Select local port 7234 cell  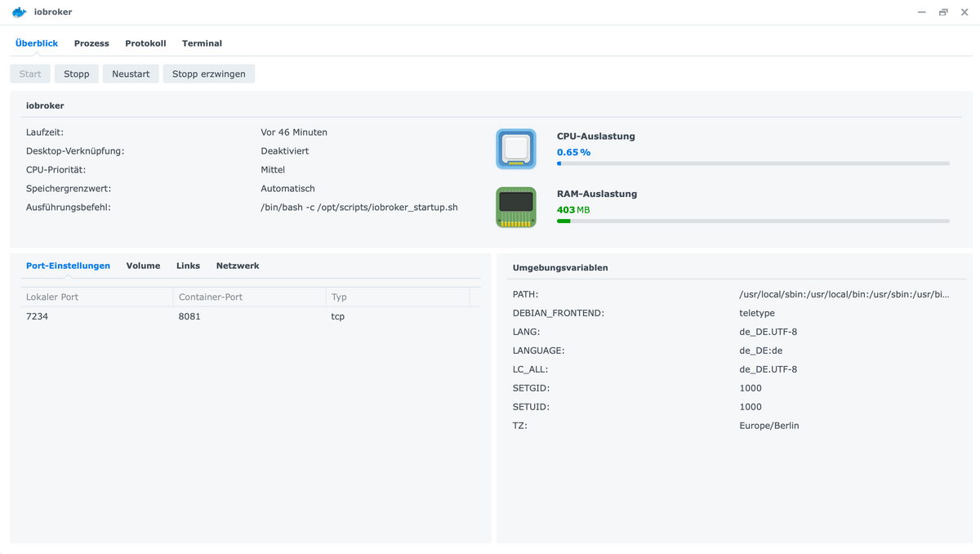click(37, 316)
